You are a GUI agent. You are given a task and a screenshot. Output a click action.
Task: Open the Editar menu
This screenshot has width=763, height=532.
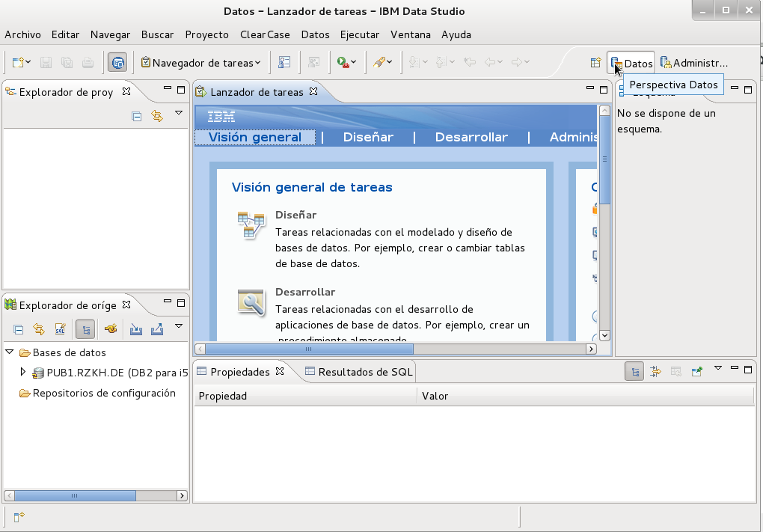tap(65, 34)
